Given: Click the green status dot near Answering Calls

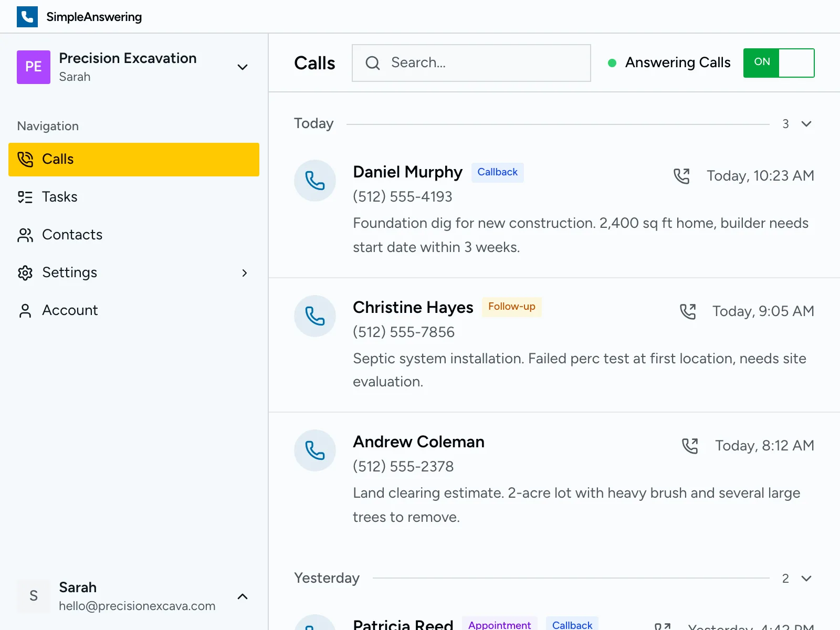Looking at the screenshot, I should [612, 63].
